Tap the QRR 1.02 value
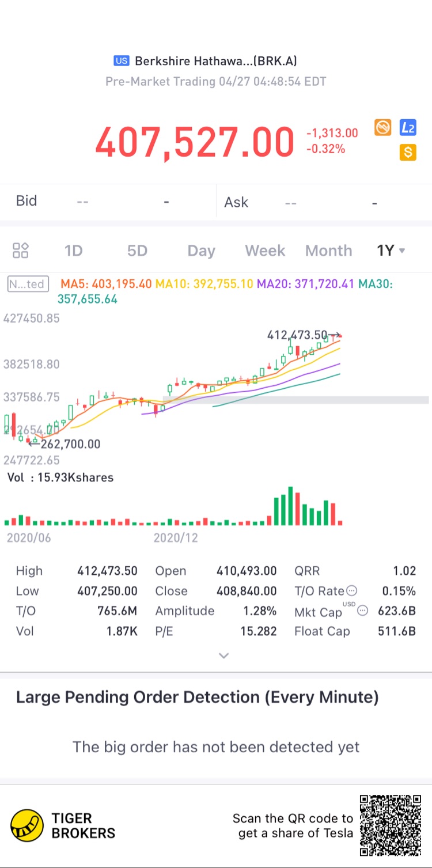The width and height of the screenshot is (432, 868). click(x=404, y=571)
